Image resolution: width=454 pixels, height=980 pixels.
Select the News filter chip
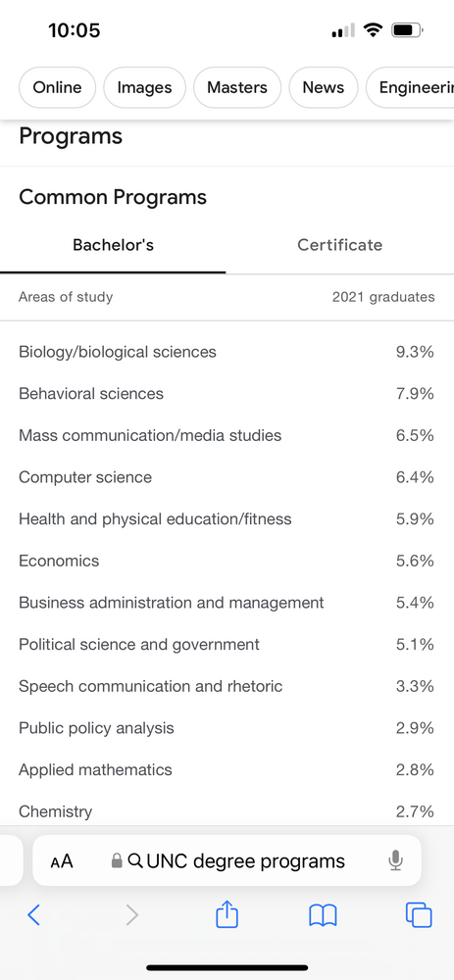click(324, 87)
